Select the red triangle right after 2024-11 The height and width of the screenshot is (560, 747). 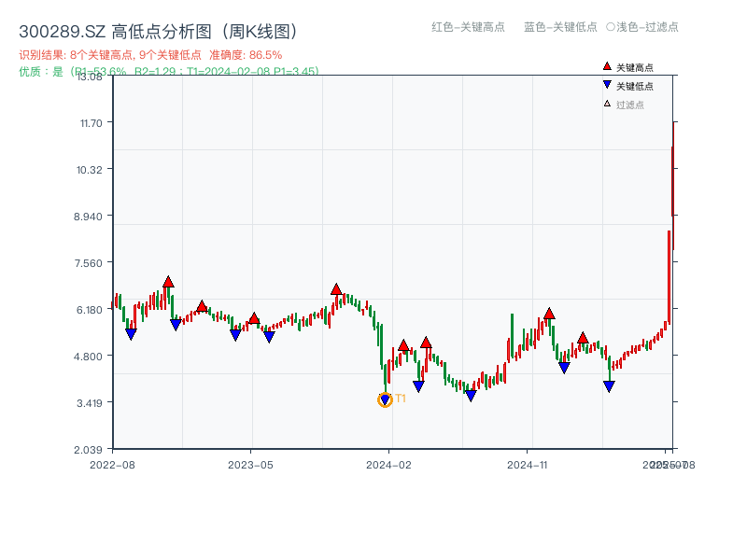coord(549,314)
